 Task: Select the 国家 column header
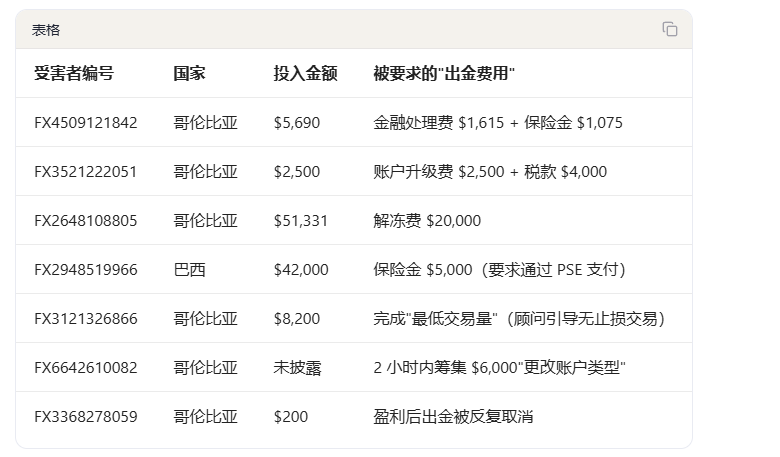189,74
